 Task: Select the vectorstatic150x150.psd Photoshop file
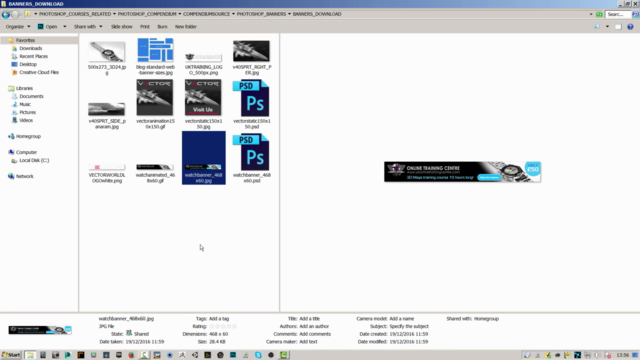[x=251, y=104]
